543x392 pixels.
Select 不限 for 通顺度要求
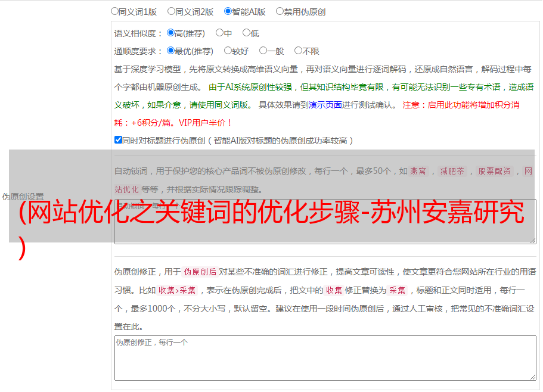pyautogui.click(x=299, y=51)
